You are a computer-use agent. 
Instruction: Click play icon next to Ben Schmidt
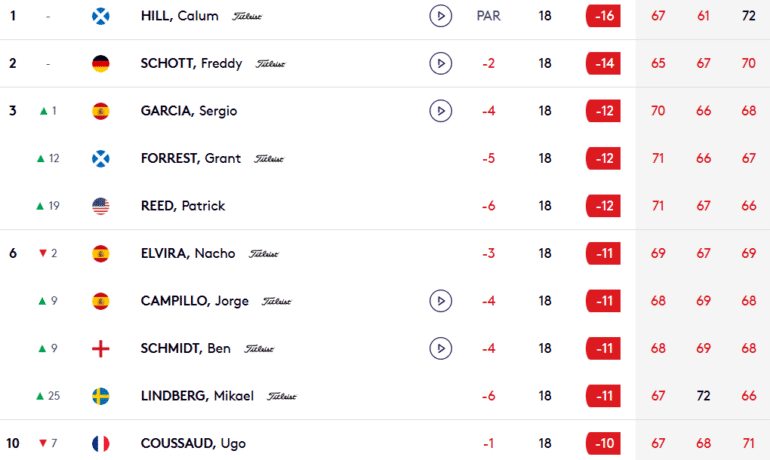pos(440,348)
